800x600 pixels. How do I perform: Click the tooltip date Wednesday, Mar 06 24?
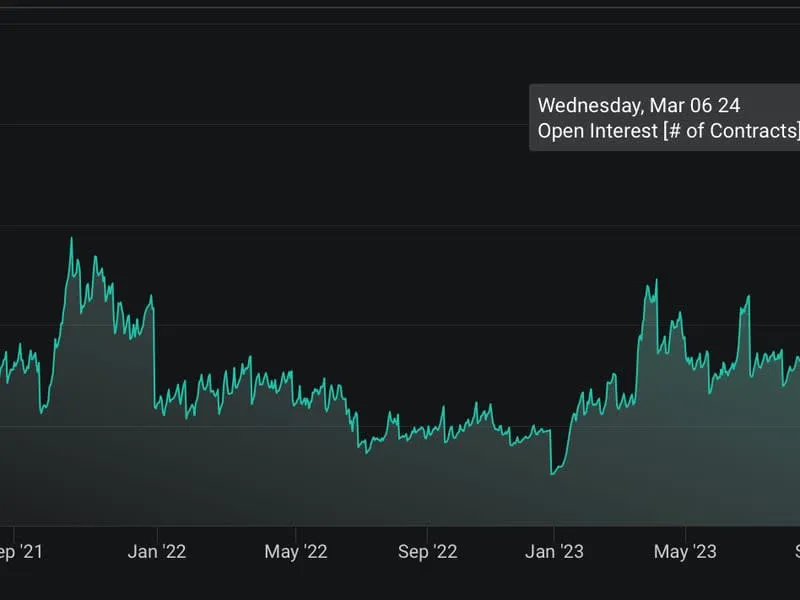point(638,105)
